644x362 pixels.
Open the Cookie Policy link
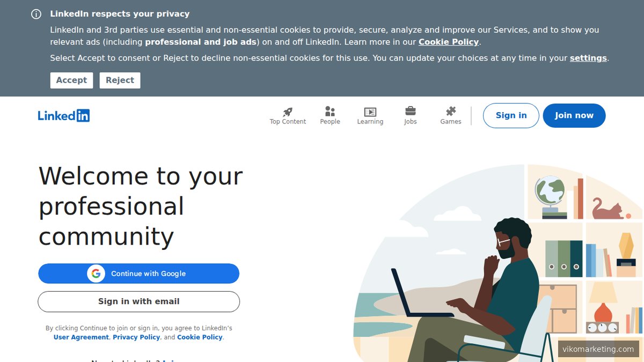449,42
